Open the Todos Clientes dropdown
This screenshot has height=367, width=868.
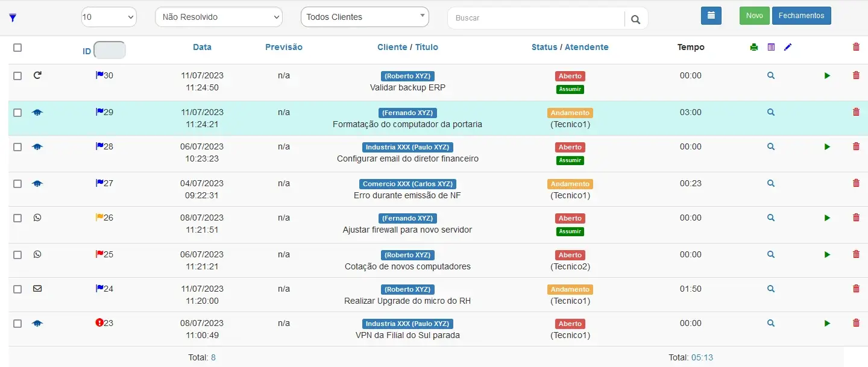pyautogui.click(x=364, y=17)
